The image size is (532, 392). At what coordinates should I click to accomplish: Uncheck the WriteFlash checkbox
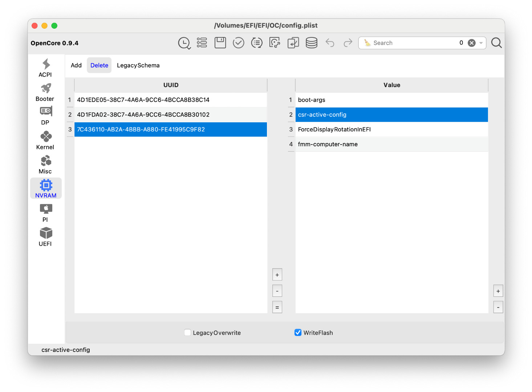point(298,332)
